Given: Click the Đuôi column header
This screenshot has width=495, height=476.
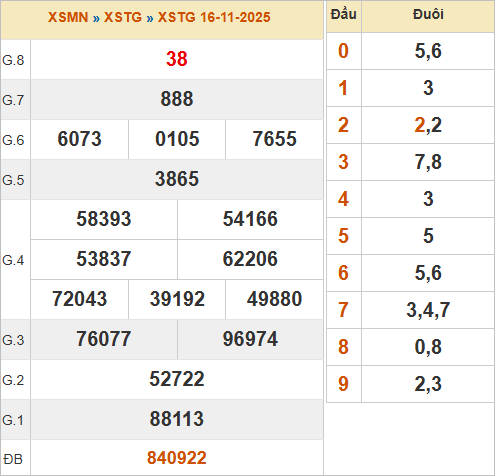Looking at the screenshot, I should click(428, 14).
